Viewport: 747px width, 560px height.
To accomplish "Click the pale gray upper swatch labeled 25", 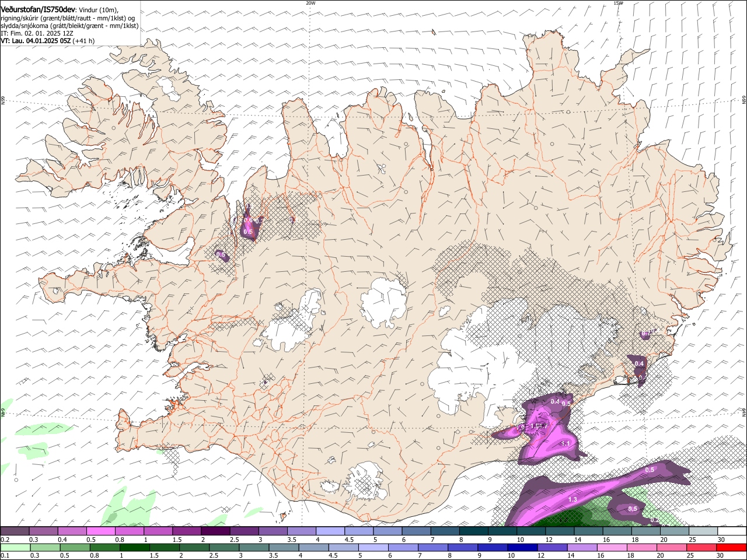I will tap(704, 531).
